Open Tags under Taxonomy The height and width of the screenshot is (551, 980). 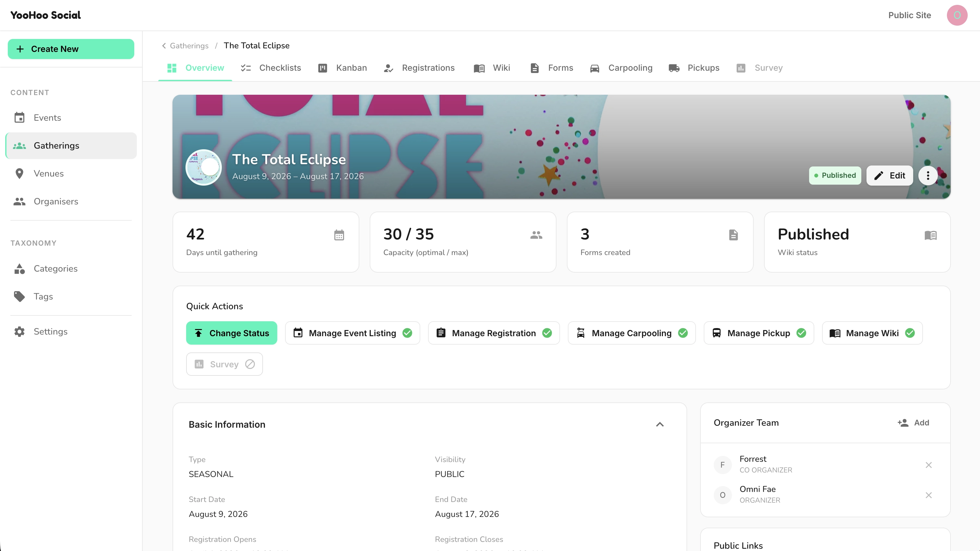[x=71, y=296]
